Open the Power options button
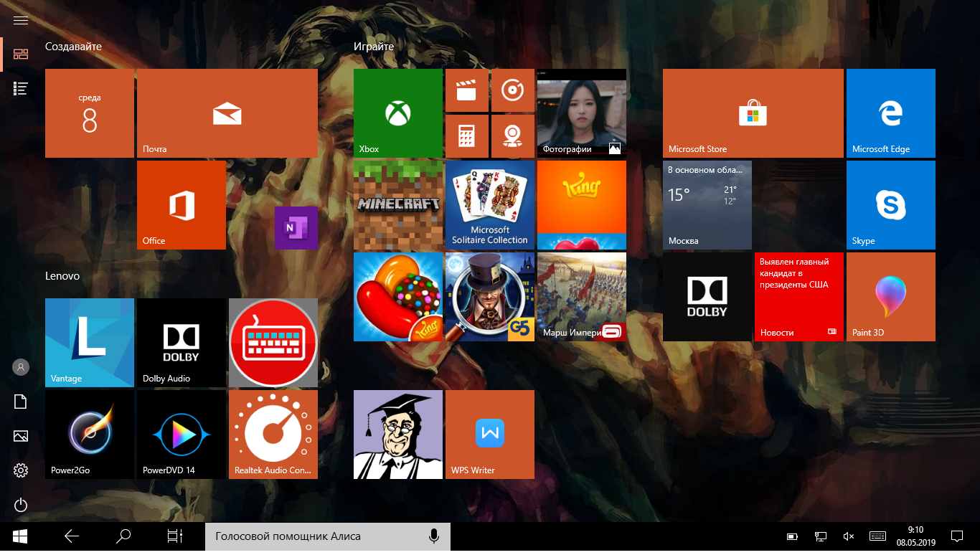Screen dimensions: 980x555 tap(21, 505)
